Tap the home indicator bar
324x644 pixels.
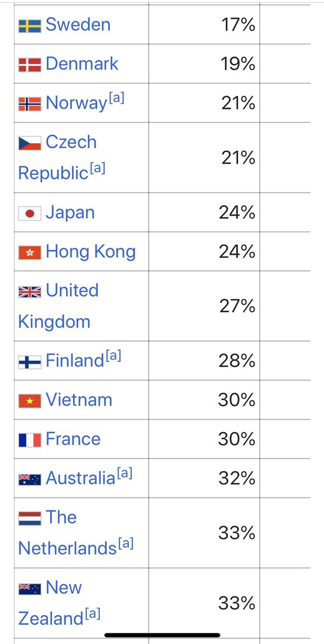(x=162, y=635)
